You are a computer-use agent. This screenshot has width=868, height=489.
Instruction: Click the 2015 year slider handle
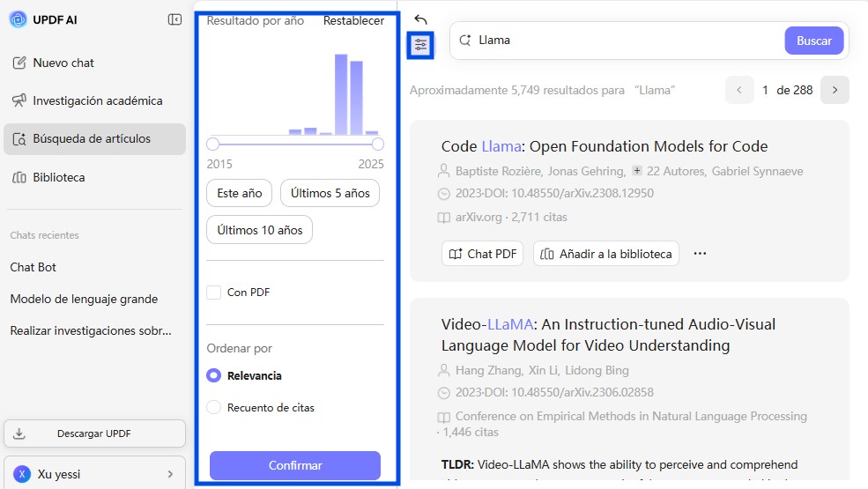click(x=212, y=144)
